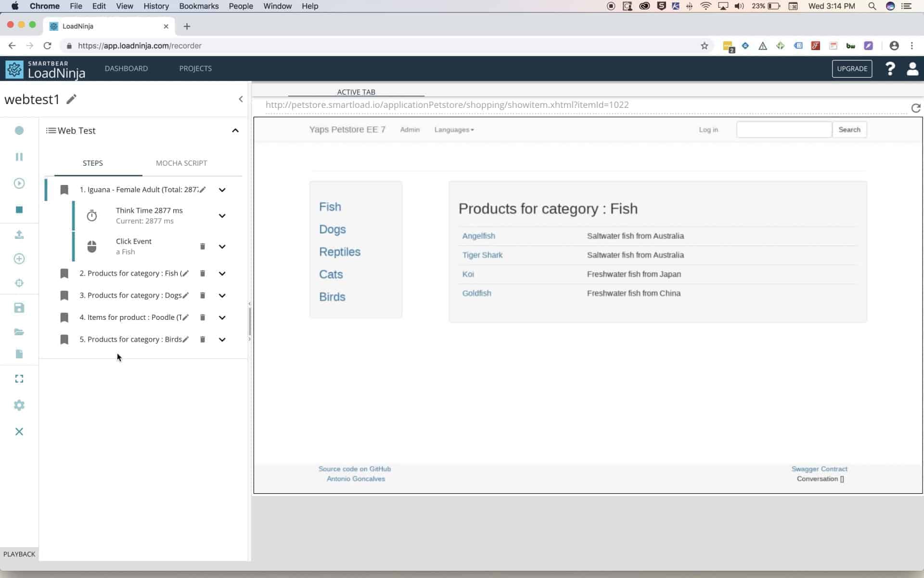Delete the Click Event with the trash icon
Viewport: 924px width, 578px height.
(203, 247)
